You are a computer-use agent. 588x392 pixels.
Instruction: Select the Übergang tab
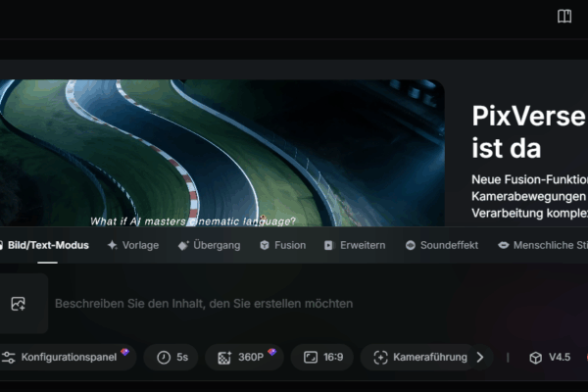tap(210, 245)
